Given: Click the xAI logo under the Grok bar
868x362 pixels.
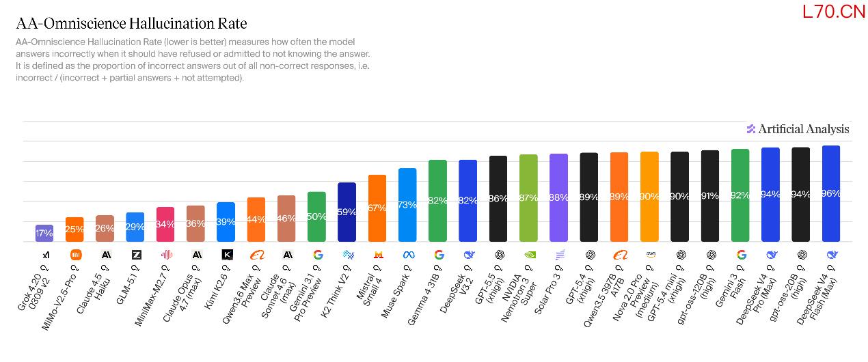Looking at the screenshot, I should point(45,255).
